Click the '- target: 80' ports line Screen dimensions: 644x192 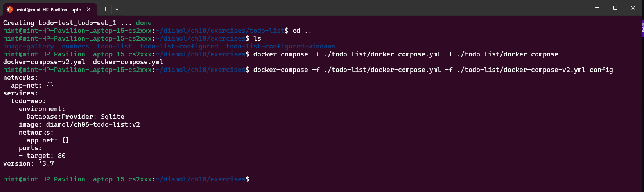click(x=42, y=156)
